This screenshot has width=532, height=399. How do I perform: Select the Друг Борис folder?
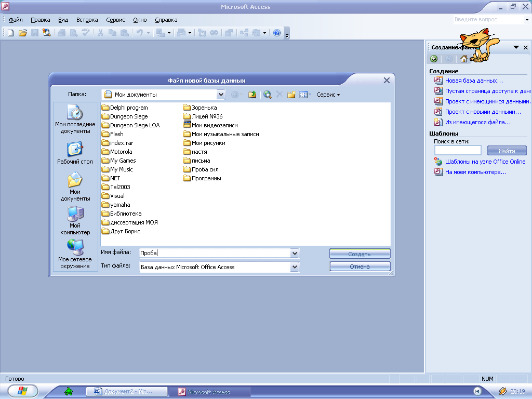click(x=121, y=231)
